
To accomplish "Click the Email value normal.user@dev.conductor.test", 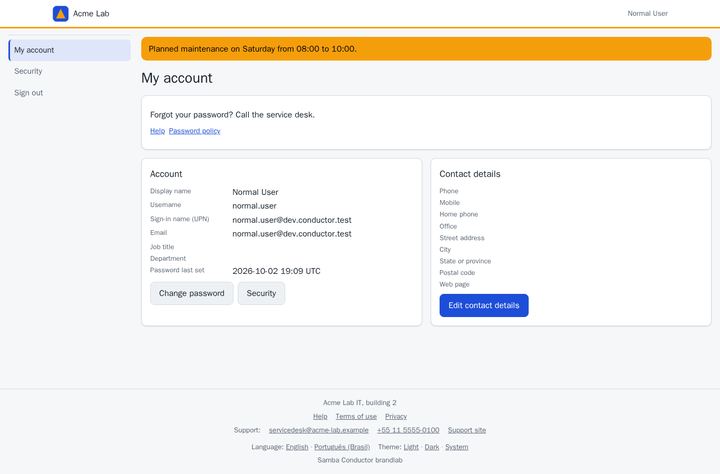I will click(292, 234).
